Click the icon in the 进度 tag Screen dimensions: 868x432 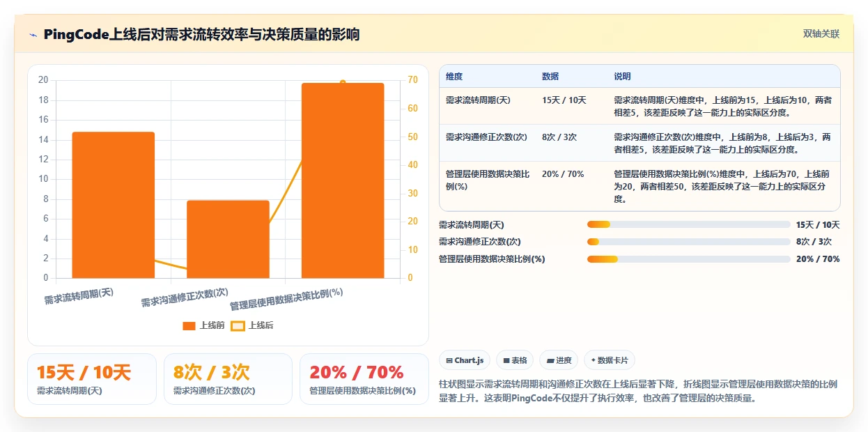[x=550, y=360]
